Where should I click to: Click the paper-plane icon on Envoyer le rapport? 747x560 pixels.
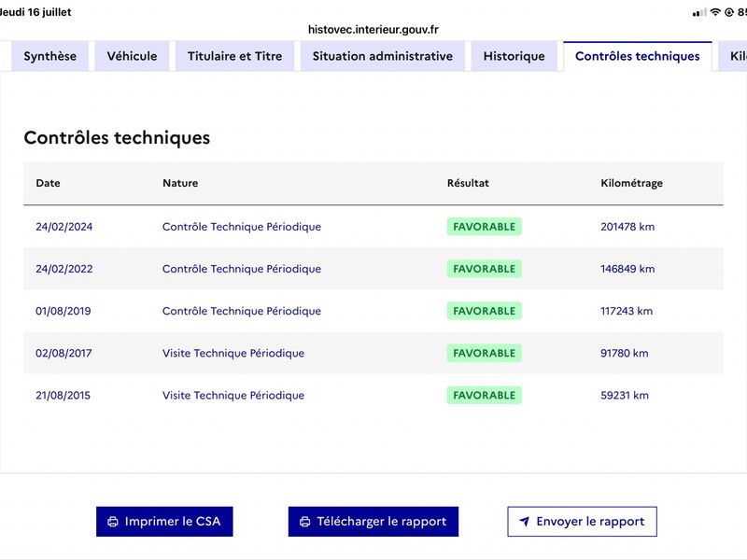(x=524, y=522)
